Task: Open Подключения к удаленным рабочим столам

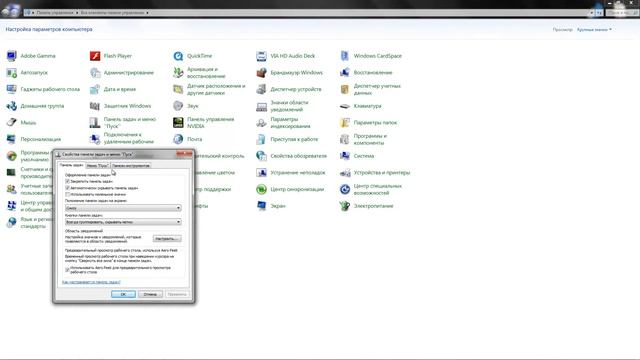Action: click(x=122, y=139)
